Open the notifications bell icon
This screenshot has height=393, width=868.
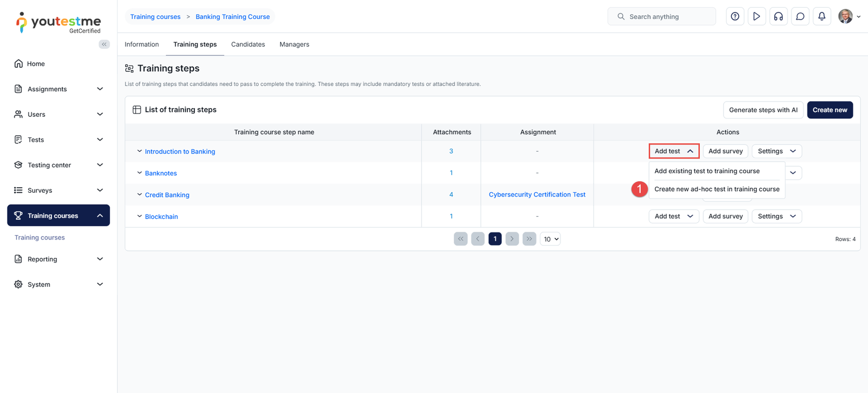pyautogui.click(x=821, y=16)
